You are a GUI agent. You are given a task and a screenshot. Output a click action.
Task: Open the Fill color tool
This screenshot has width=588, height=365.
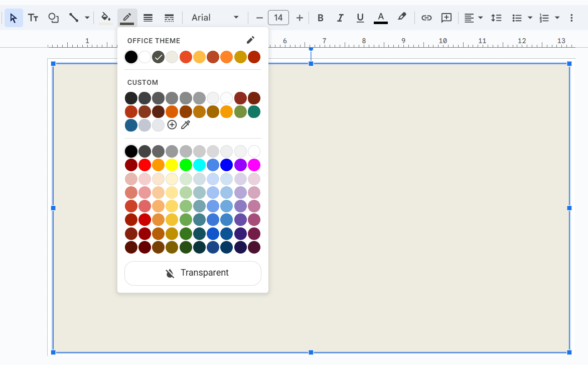pyautogui.click(x=105, y=18)
